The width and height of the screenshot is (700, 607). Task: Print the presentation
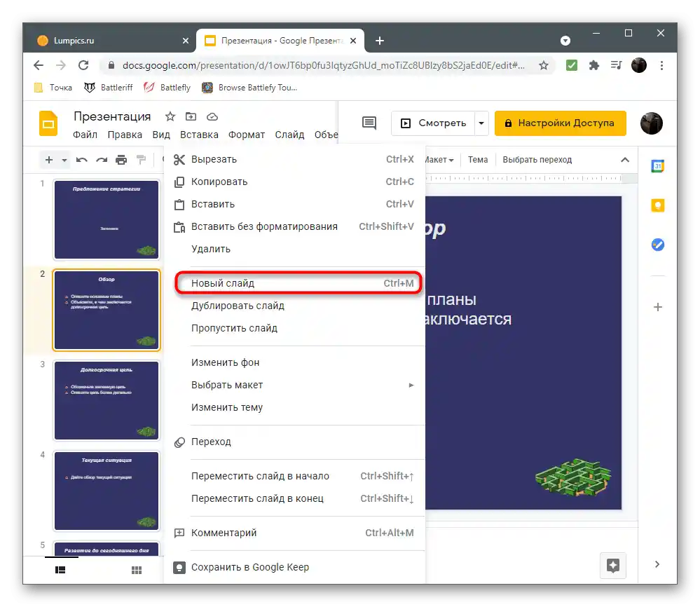coord(121,160)
